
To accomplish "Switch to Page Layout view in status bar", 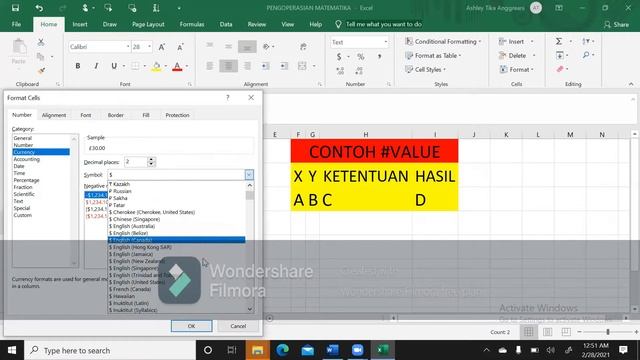I will 547,332.
